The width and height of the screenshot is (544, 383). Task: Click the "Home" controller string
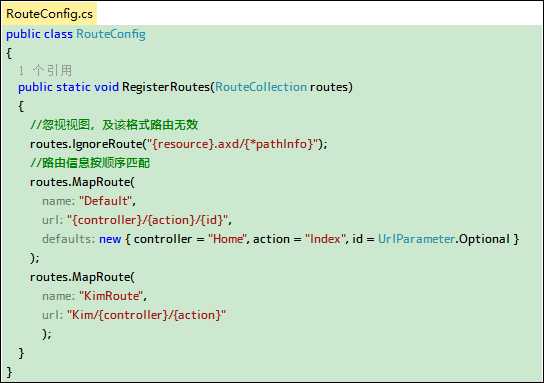click(227, 239)
